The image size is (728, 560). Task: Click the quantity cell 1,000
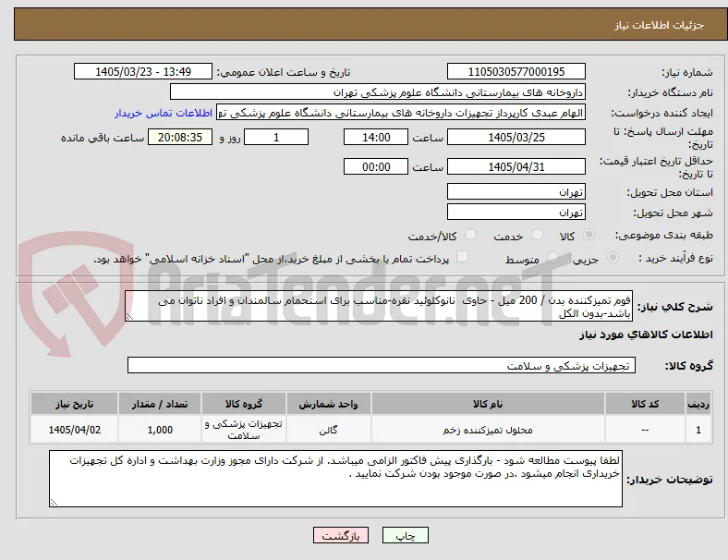tap(160, 430)
